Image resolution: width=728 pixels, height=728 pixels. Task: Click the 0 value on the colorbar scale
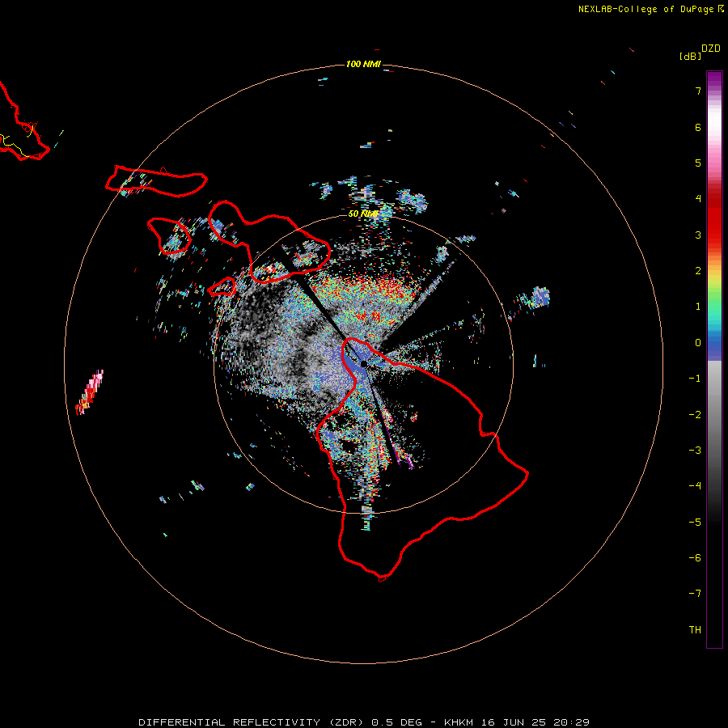pos(698,343)
